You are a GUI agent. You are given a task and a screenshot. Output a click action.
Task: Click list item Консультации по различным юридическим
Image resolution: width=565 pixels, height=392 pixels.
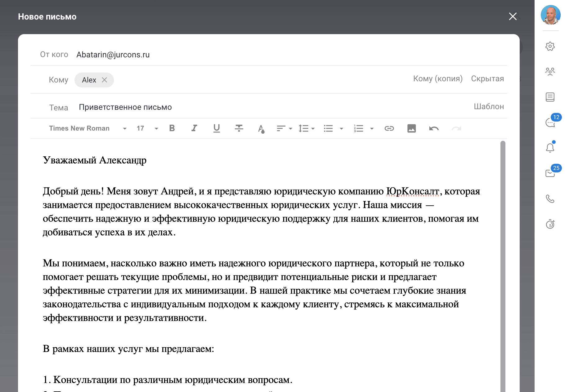(x=168, y=380)
